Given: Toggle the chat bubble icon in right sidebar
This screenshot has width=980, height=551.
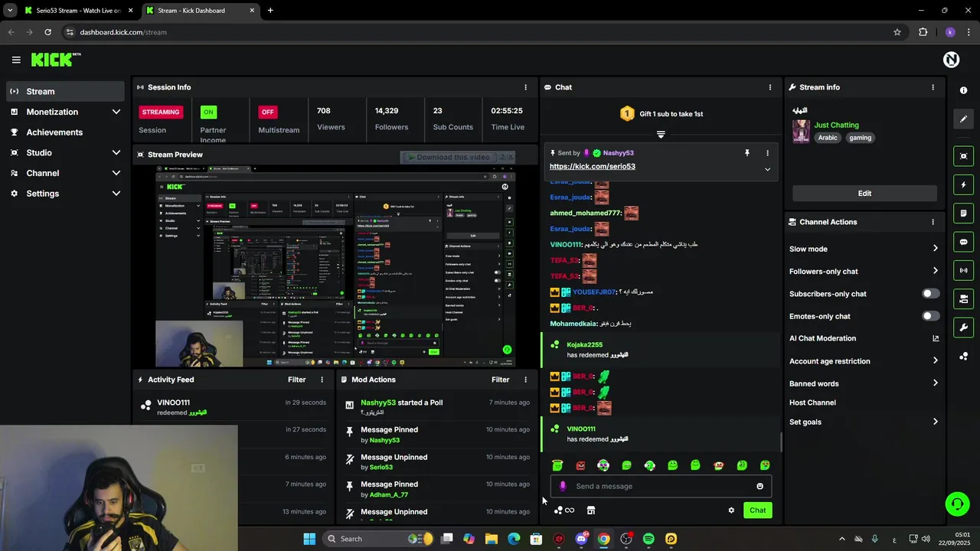Looking at the screenshot, I should click(x=963, y=242).
